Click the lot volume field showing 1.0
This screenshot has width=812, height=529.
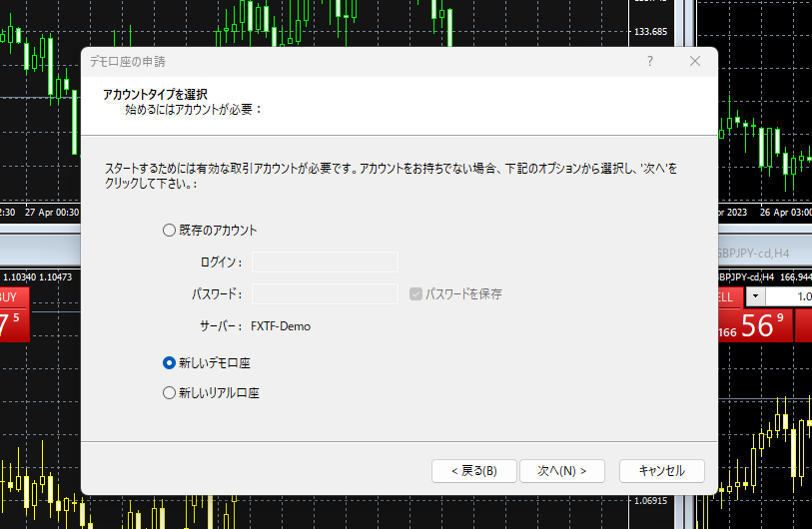(791, 296)
